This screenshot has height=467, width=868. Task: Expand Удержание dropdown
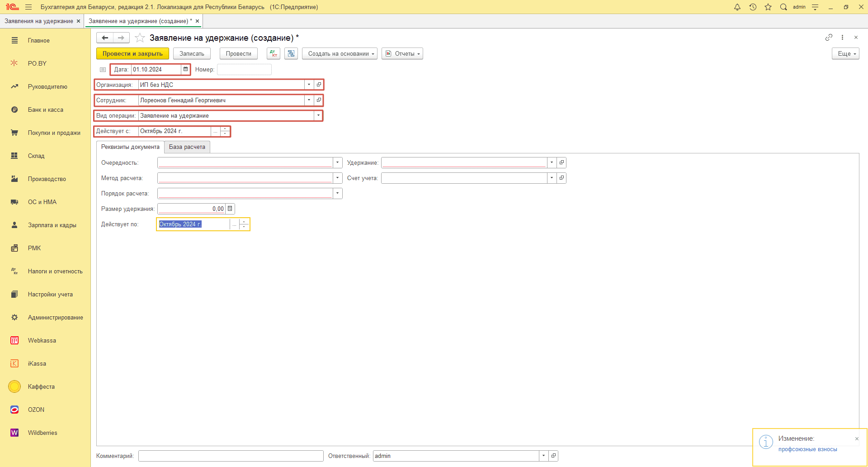pos(552,162)
